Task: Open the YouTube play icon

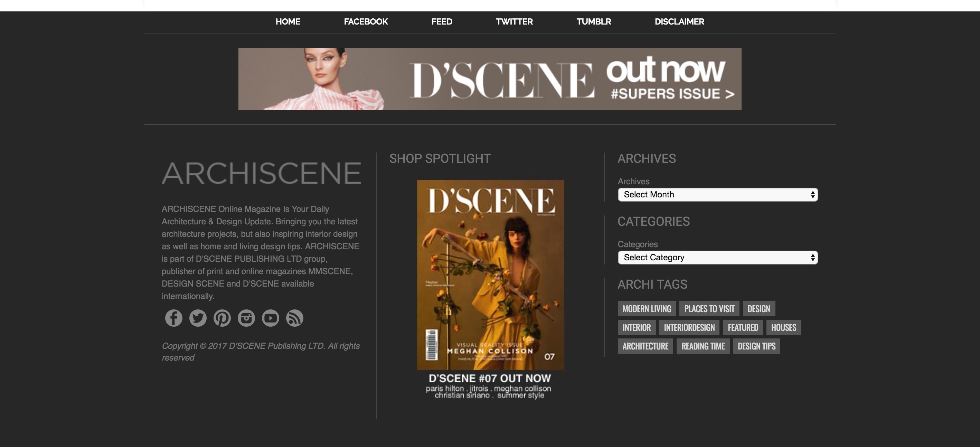Action: point(271,318)
